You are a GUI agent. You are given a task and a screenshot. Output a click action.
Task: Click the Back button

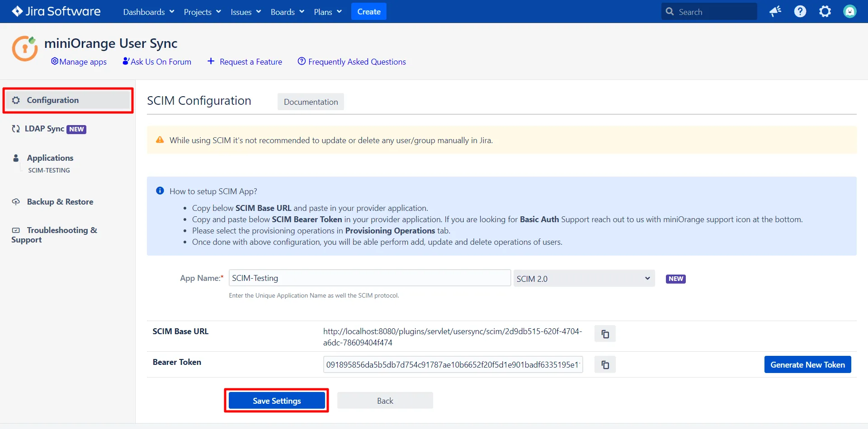[x=385, y=401]
